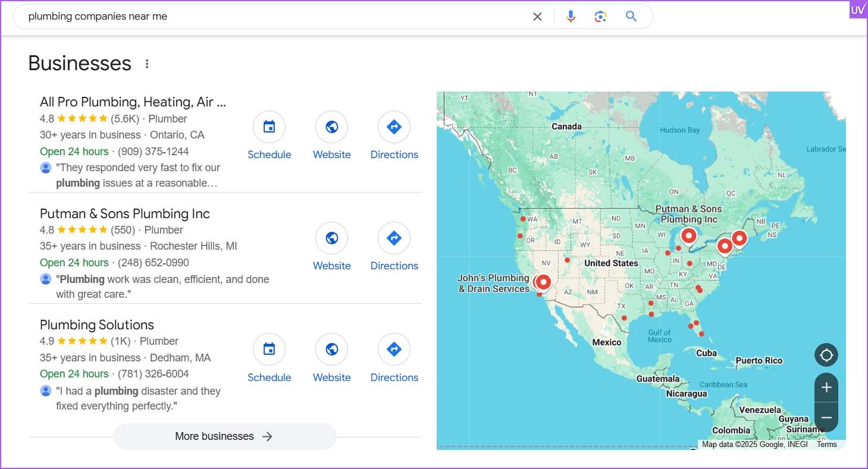Open the Businesses three-dot options menu
868x469 pixels.
coord(147,64)
